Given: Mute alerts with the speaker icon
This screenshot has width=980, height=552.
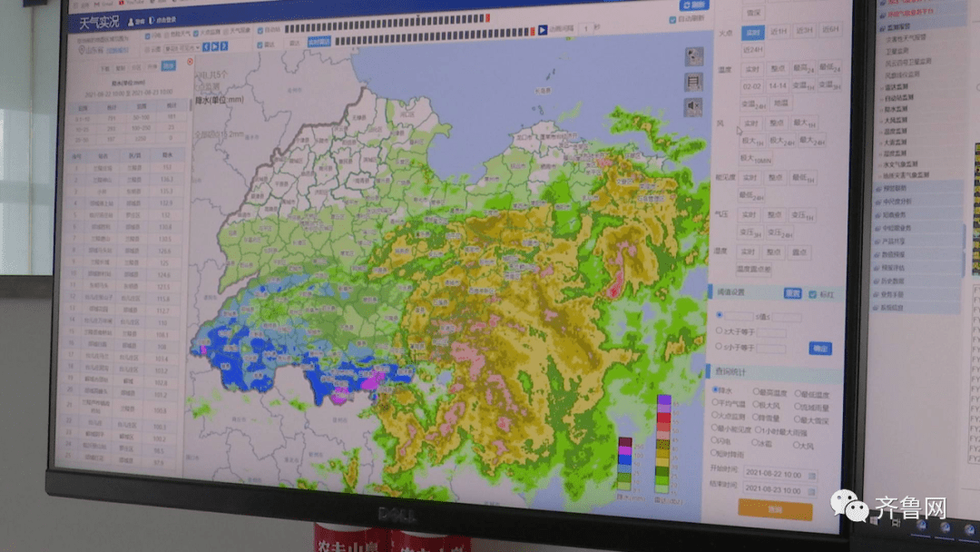Looking at the screenshot, I should coord(694,107).
